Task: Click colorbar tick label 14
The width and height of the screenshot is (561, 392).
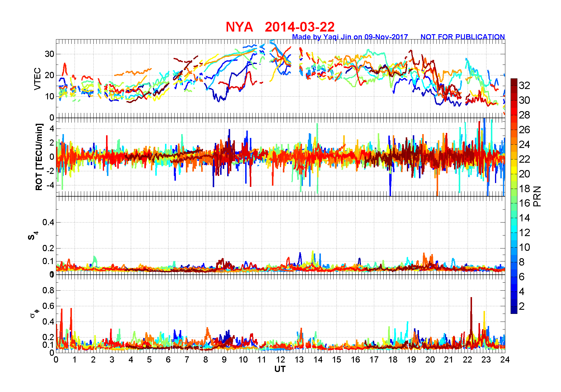Action: coord(524,218)
